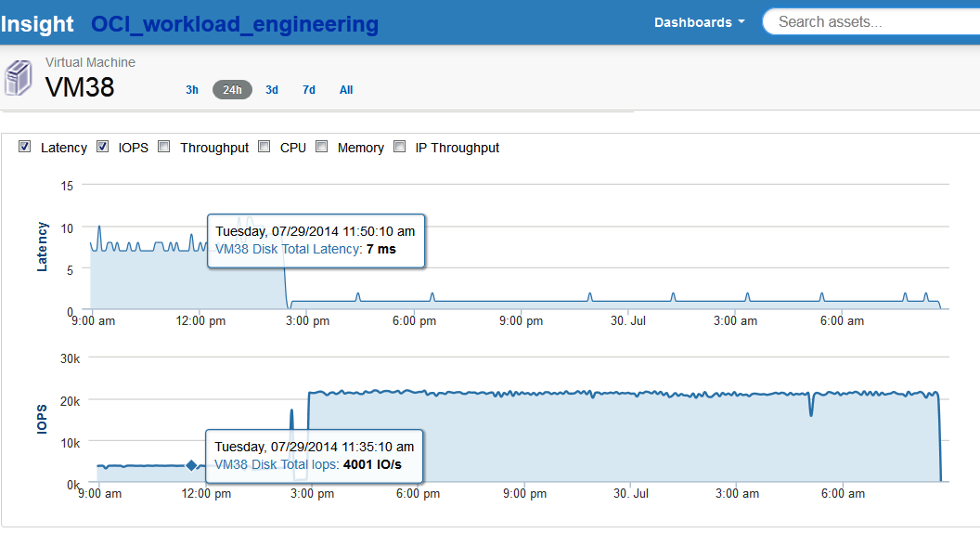Select the 3h time range
The height and width of the screenshot is (546, 980).
pos(192,90)
